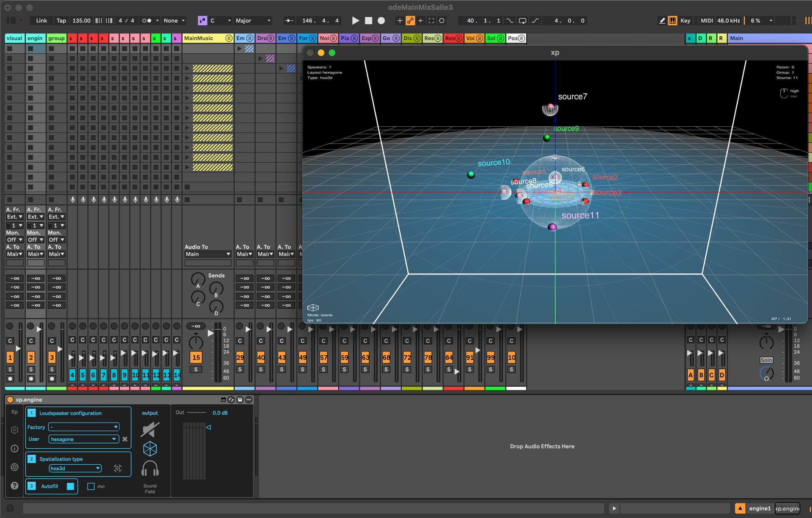
Task: Save xp.engine preset with disk icon
Action: click(240, 400)
